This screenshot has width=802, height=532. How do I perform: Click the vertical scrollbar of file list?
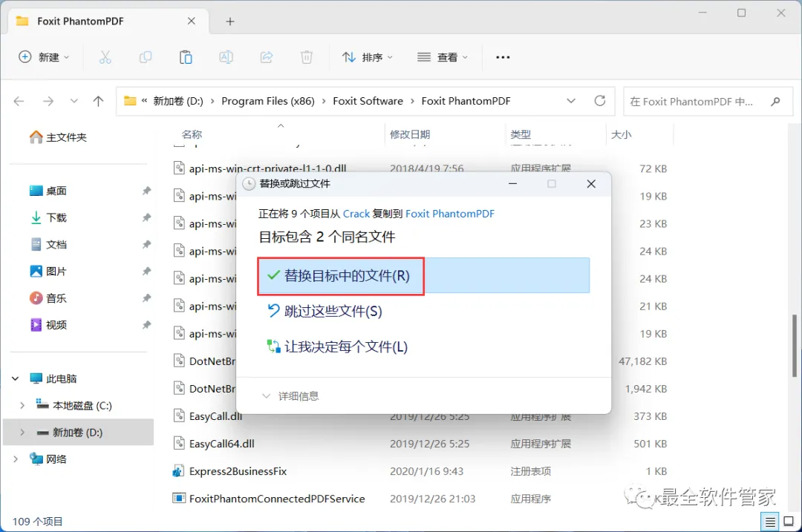tap(795, 346)
